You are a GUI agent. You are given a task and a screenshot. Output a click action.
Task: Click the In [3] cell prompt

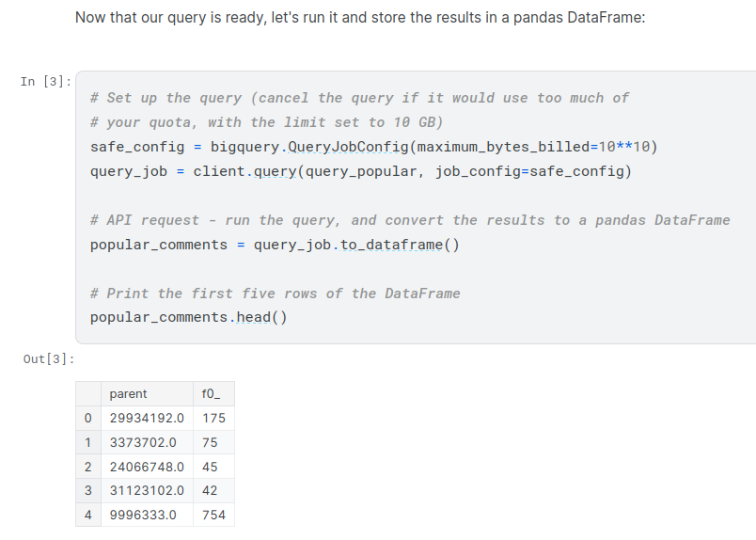45,81
